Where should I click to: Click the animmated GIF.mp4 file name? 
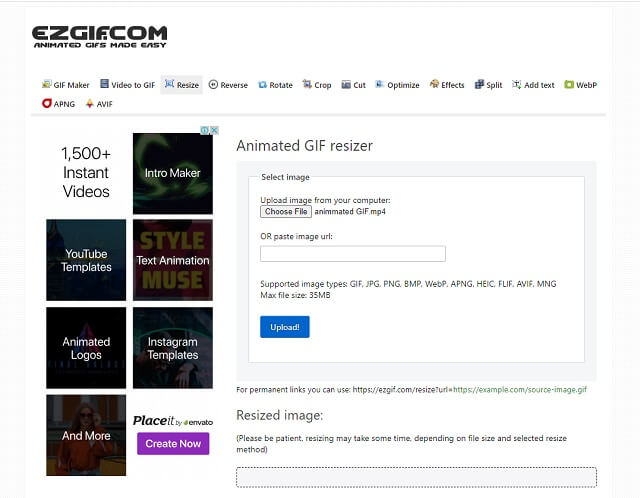click(x=350, y=211)
